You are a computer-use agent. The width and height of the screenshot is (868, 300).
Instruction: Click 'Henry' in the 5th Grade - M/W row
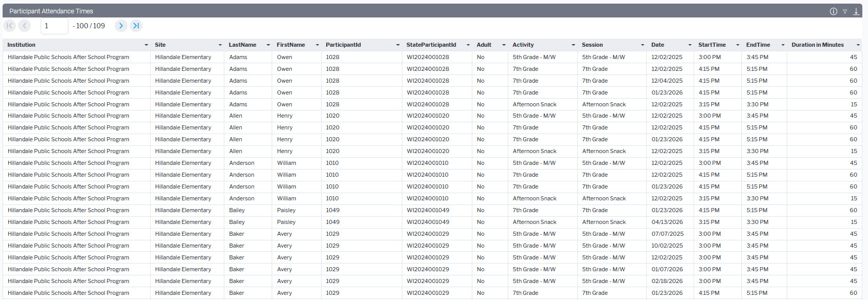point(285,116)
